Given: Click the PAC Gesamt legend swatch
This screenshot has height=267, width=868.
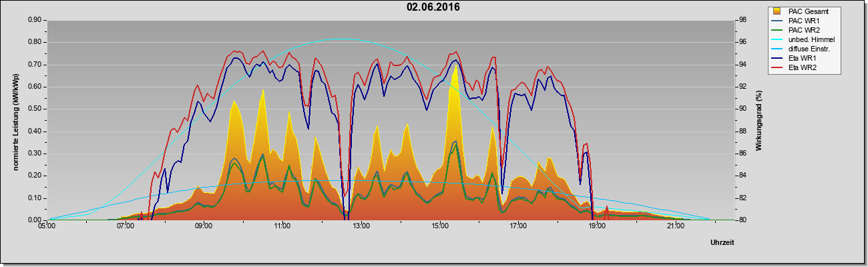Looking at the screenshot, I should tap(777, 11).
